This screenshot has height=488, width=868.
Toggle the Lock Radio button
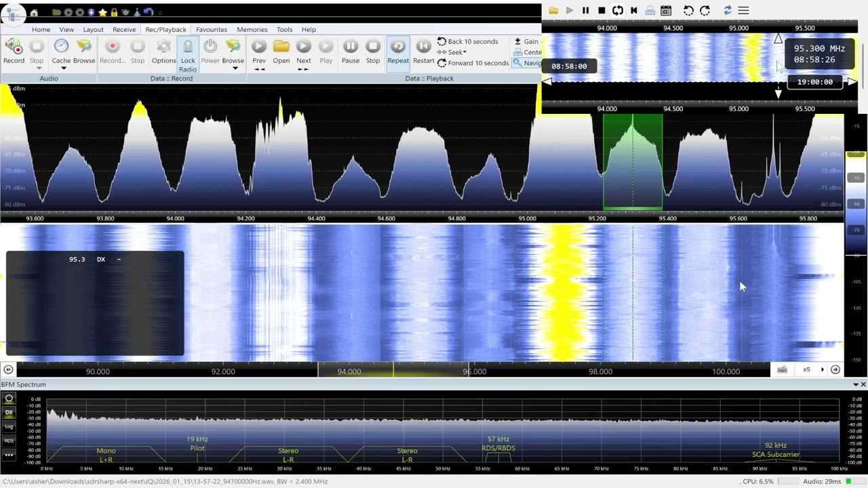pos(188,55)
